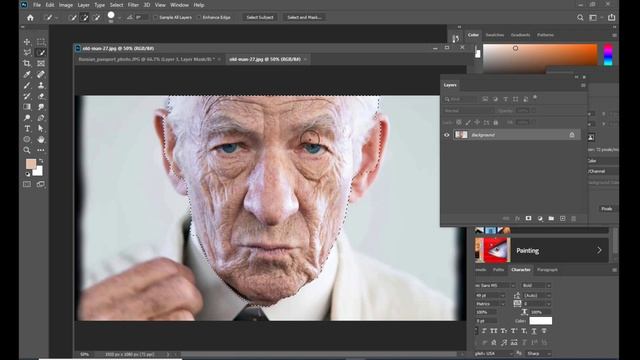Select the Healing Brush tool

[41, 75]
